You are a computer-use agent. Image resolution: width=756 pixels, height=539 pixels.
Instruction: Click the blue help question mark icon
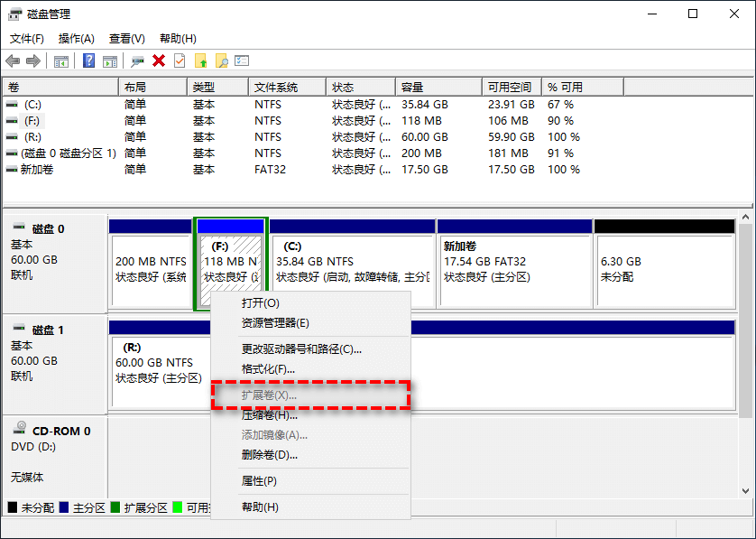click(x=89, y=60)
